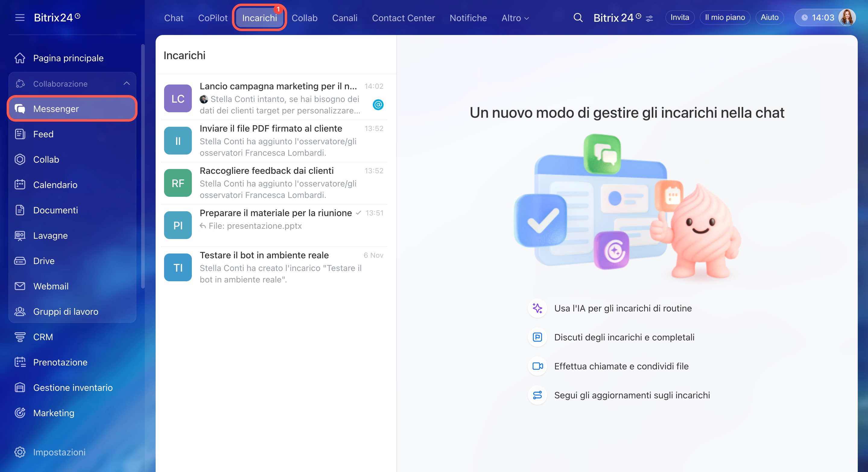This screenshot has width=868, height=472.
Task: Open search with magnifier icon
Action: [x=578, y=18]
